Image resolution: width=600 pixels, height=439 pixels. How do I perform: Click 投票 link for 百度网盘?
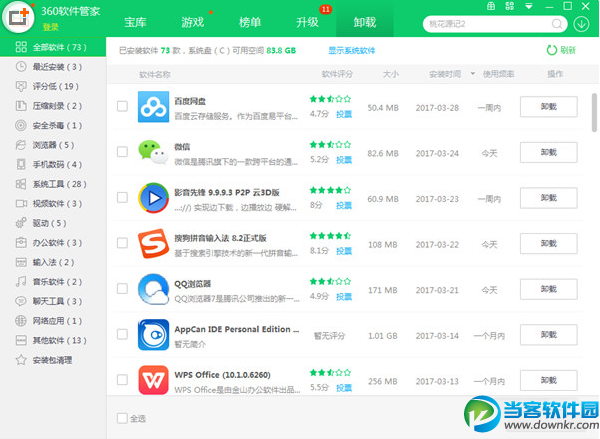[344, 114]
